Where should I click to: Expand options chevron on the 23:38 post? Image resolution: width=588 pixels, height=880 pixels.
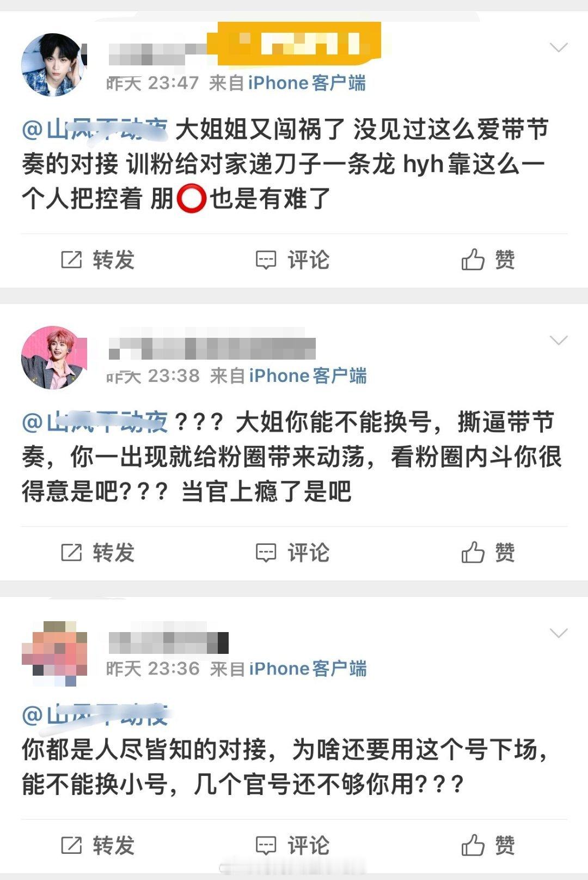click(559, 341)
